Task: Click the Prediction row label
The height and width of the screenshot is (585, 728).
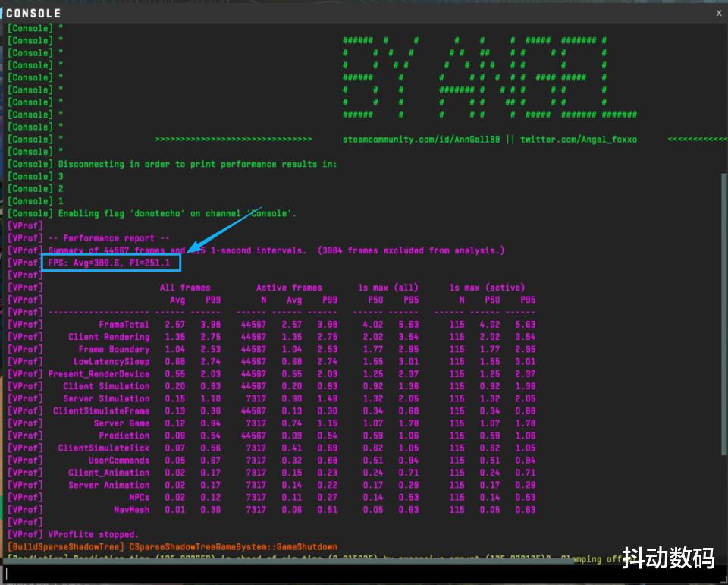Action: point(124,436)
